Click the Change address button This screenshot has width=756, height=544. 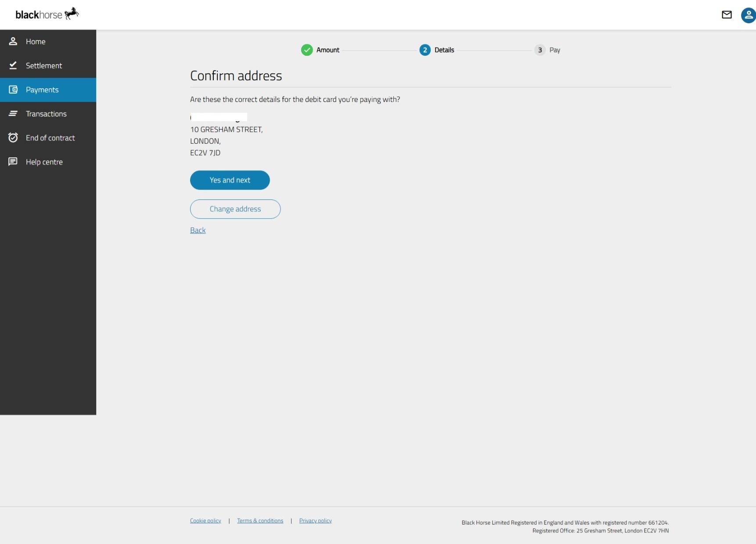(x=235, y=209)
